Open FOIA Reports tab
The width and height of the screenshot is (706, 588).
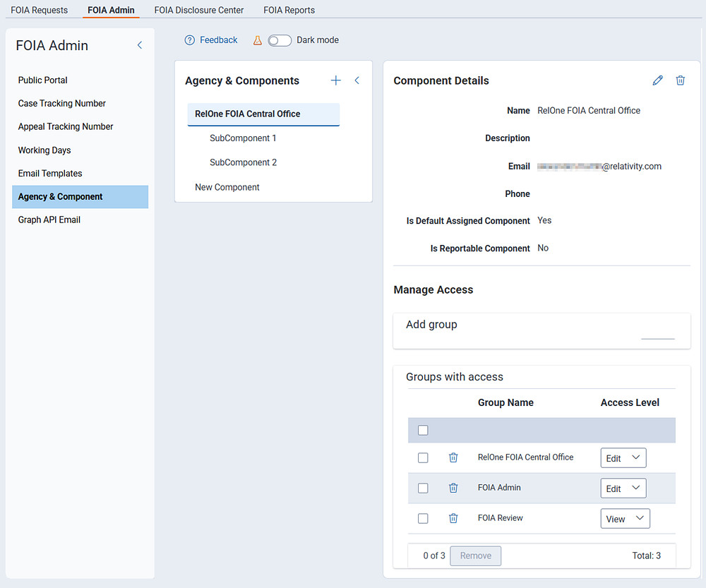[289, 10]
